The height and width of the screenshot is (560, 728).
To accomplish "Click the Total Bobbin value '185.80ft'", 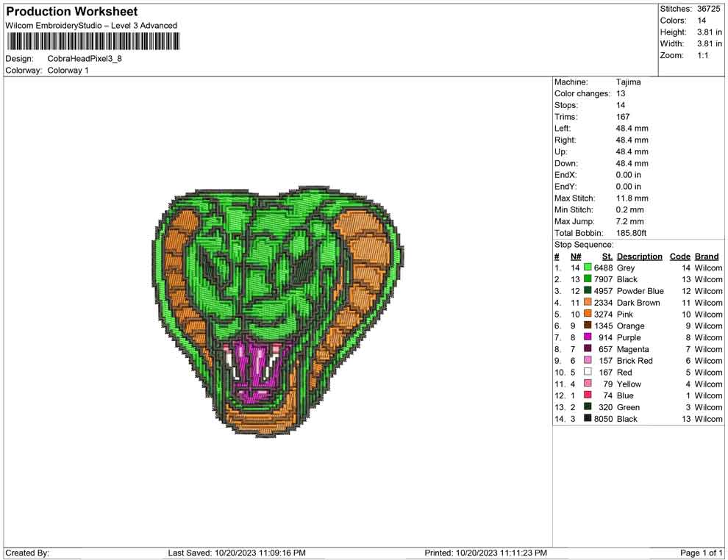I will tap(631, 233).
